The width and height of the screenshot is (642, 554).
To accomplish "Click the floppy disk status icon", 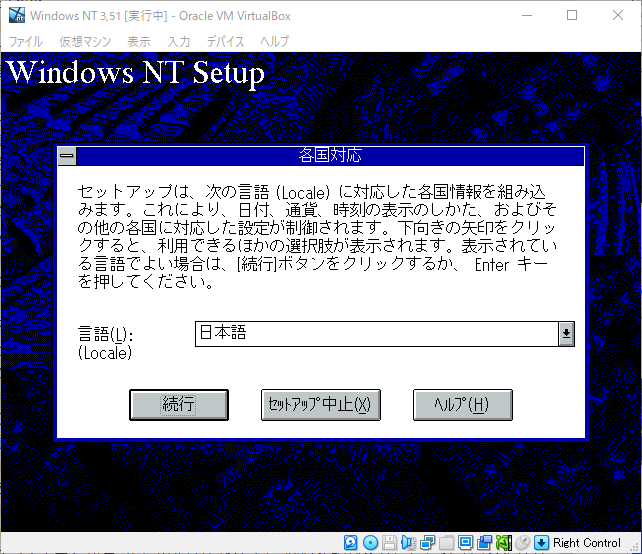I will click(x=389, y=543).
